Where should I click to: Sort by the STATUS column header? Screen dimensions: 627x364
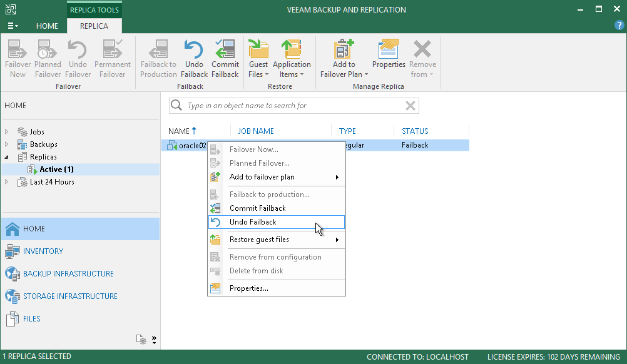(x=415, y=131)
